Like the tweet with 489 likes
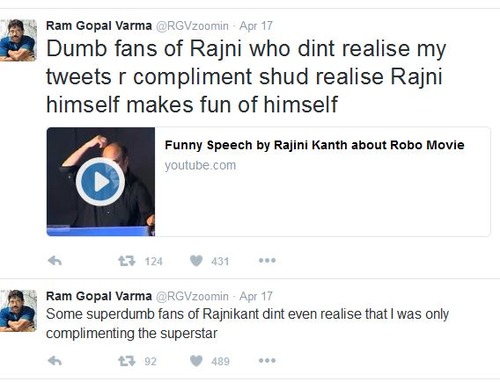Viewport: 500px width, 382px height. tap(196, 361)
